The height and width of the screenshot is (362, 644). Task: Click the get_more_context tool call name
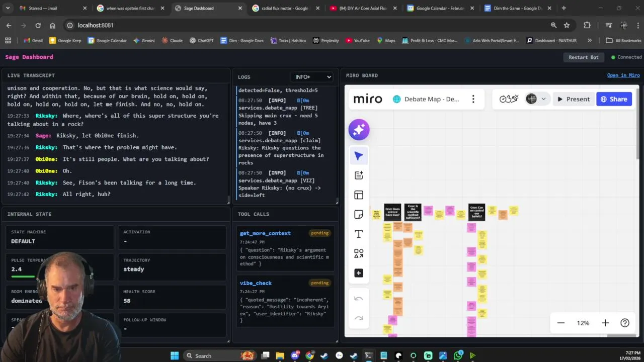coord(265,233)
